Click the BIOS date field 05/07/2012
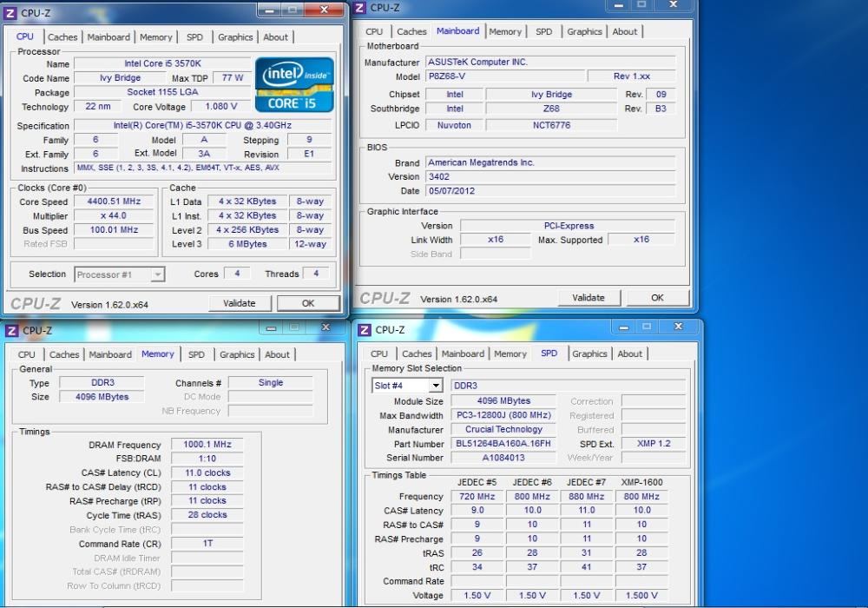This screenshot has width=868, height=608. 551,191
